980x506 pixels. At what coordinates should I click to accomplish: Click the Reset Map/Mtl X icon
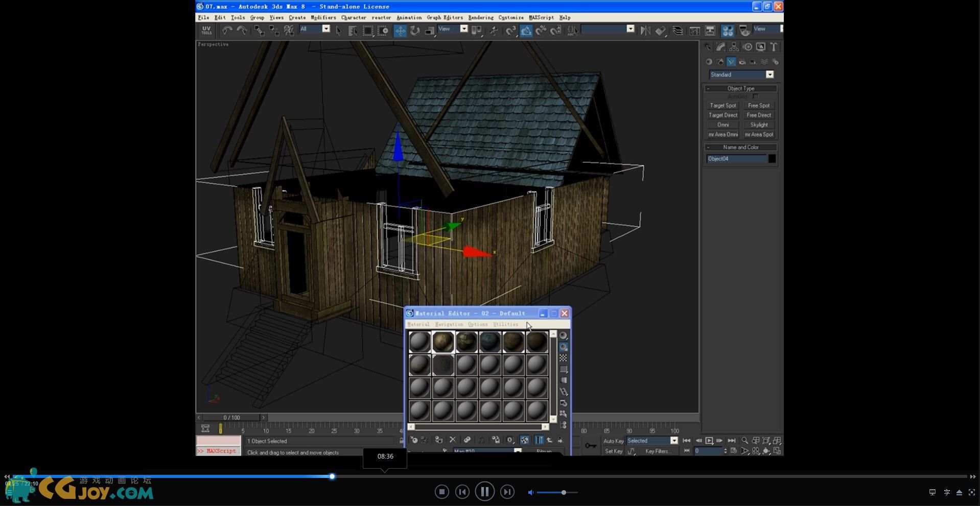point(452,440)
